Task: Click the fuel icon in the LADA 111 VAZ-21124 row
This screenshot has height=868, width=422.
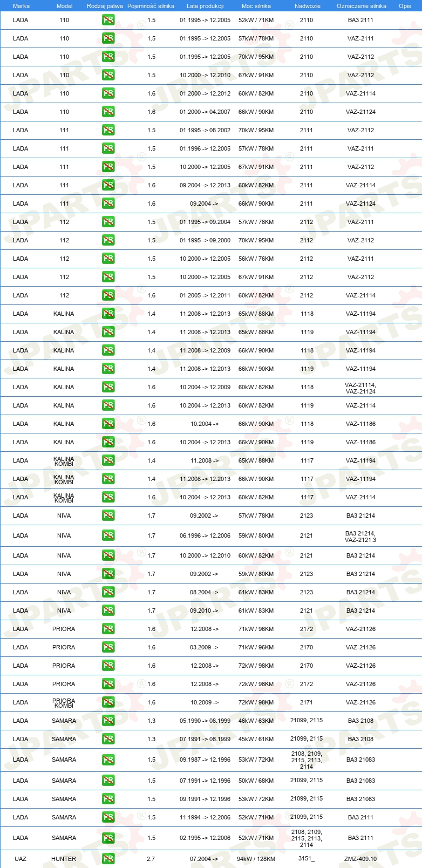Action: tap(108, 204)
